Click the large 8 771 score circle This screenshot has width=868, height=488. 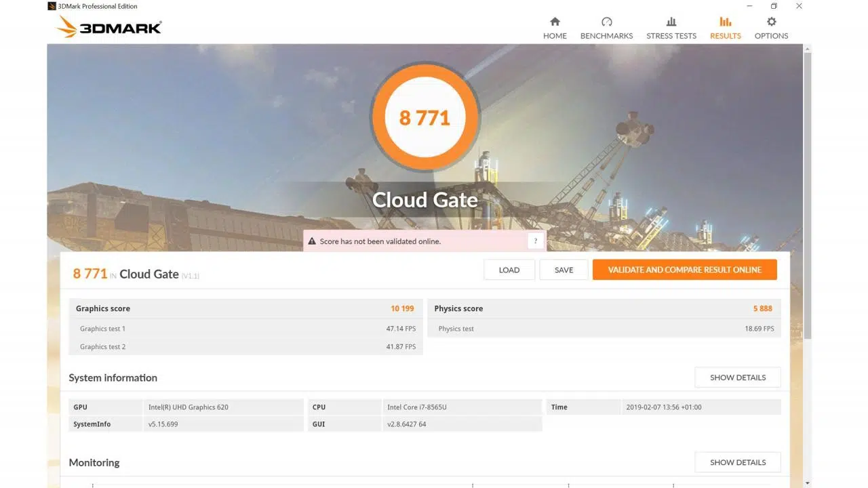coord(425,118)
